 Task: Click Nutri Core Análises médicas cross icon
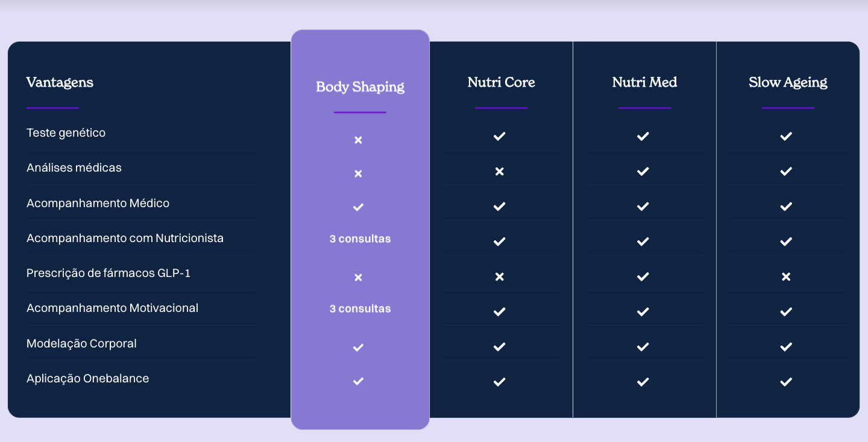[x=499, y=172]
